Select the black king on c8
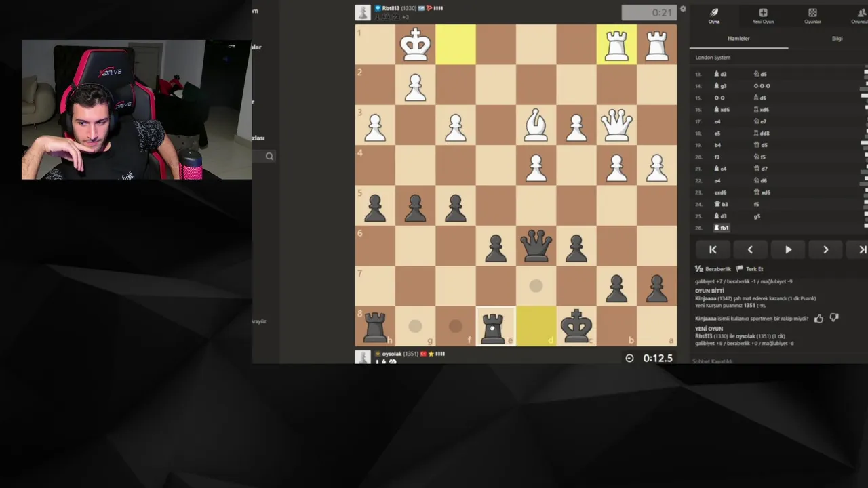 click(576, 327)
